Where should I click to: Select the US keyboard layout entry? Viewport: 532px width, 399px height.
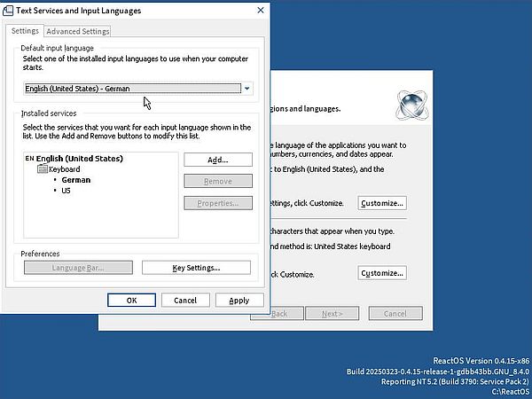[x=66, y=191]
